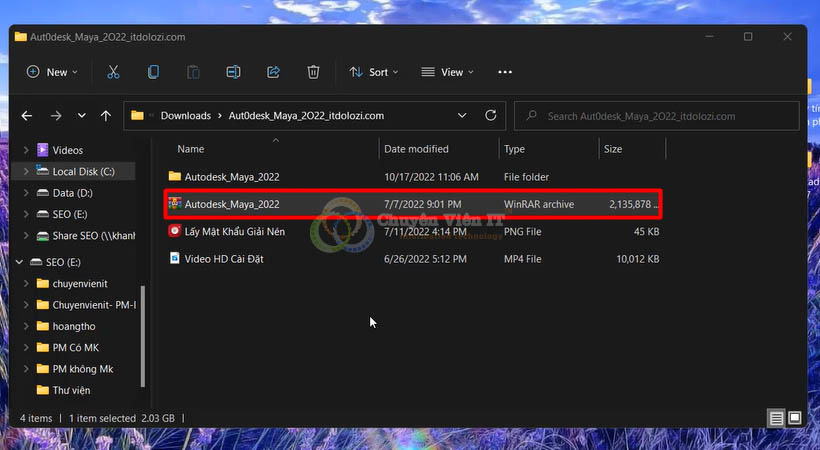Open the Sort dropdown menu
The image size is (820, 450).
(x=372, y=72)
